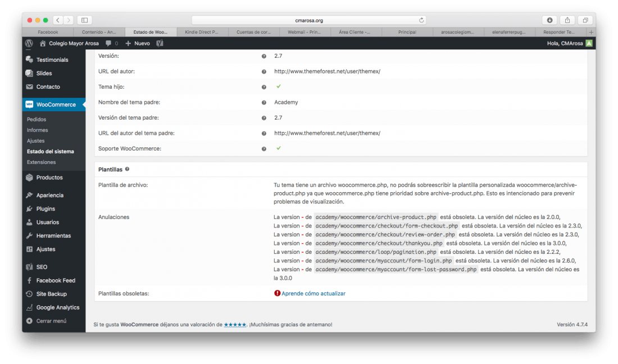Image resolution: width=618 pixels, height=364 pixels.
Task: Click help icon next to Plantillas heading
Action: point(128,169)
